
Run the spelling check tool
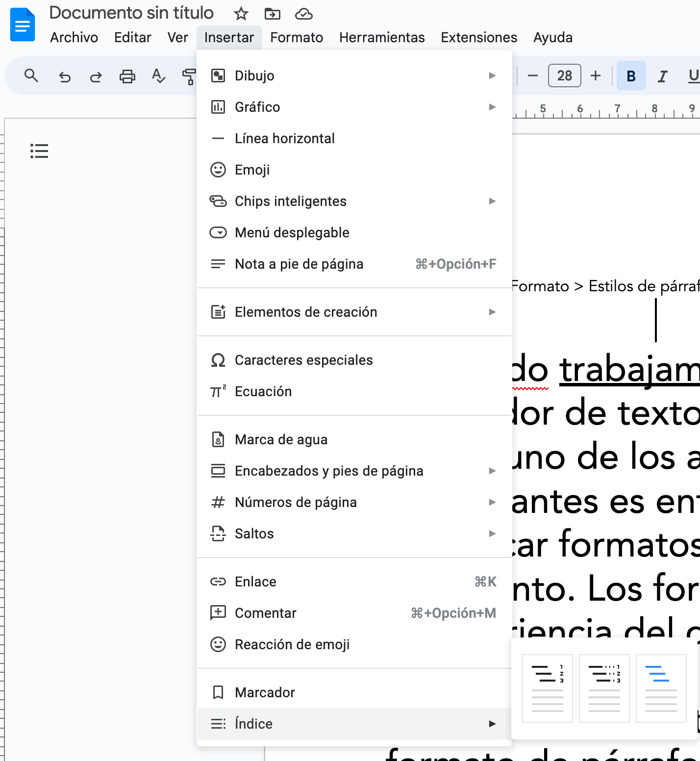(x=158, y=76)
